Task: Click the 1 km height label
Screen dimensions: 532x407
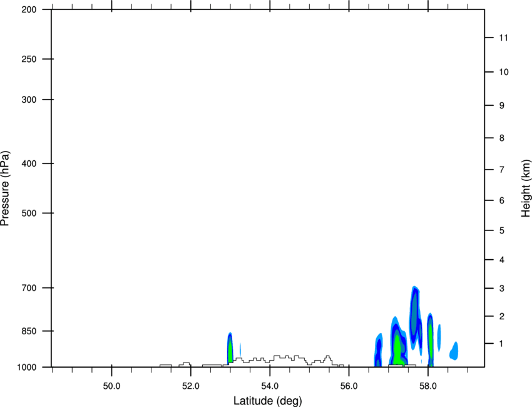Action: [x=502, y=344]
